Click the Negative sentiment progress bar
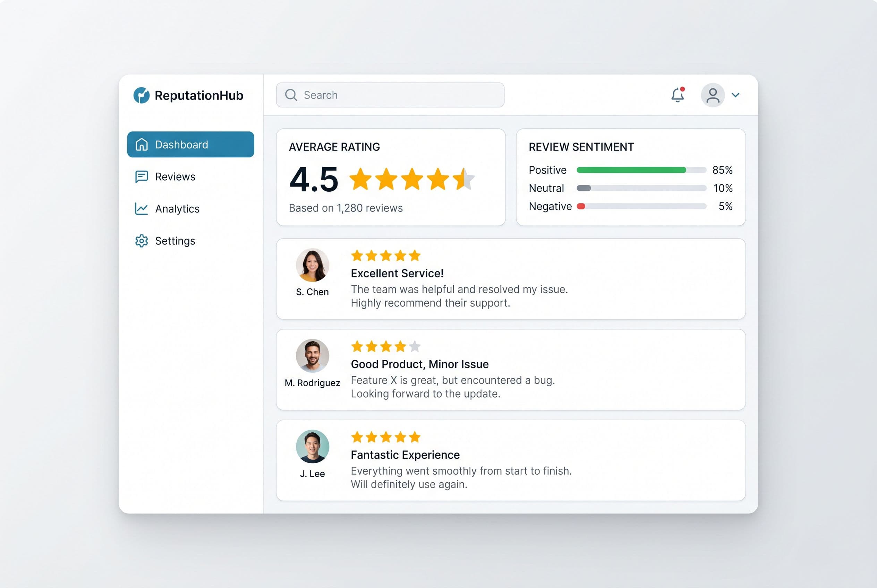Screen dimensions: 877x588 [x=642, y=206]
